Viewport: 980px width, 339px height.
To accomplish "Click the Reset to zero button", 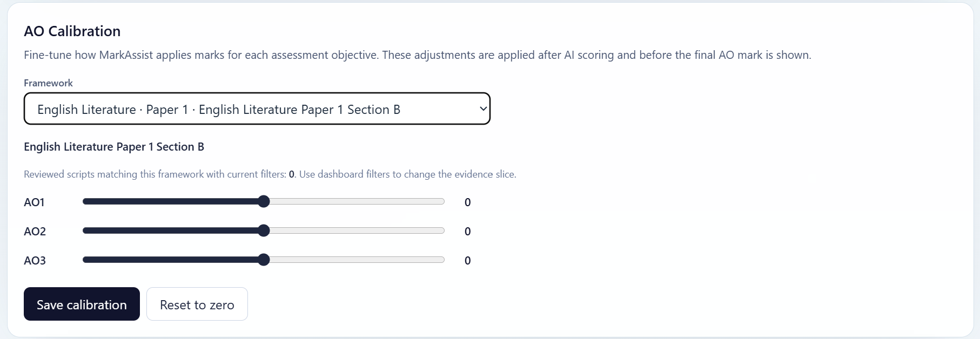I will pos(197,304).
